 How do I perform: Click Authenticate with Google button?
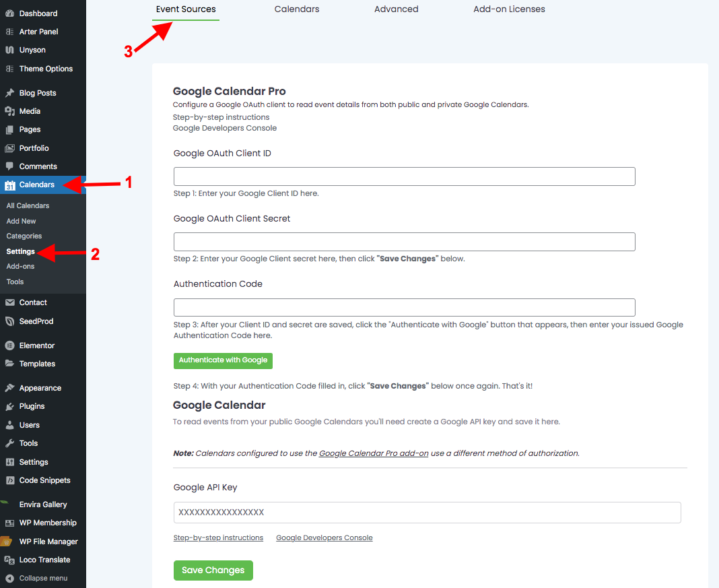click(223, 360)
